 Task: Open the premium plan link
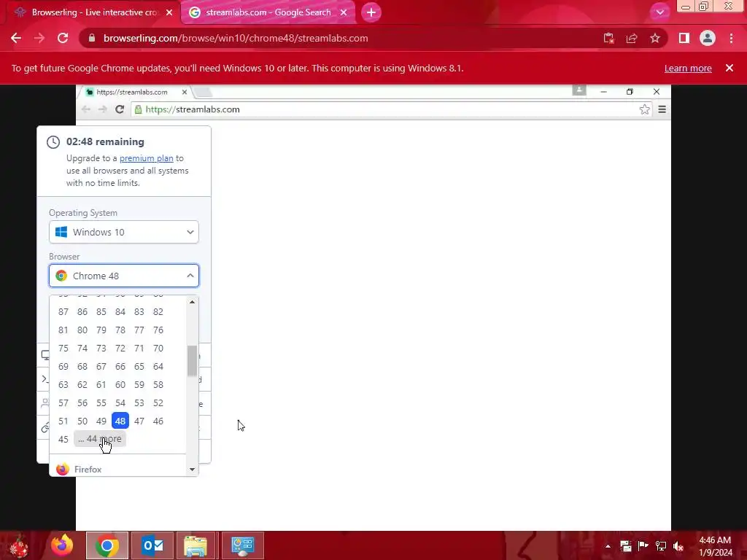pos(146,158)
